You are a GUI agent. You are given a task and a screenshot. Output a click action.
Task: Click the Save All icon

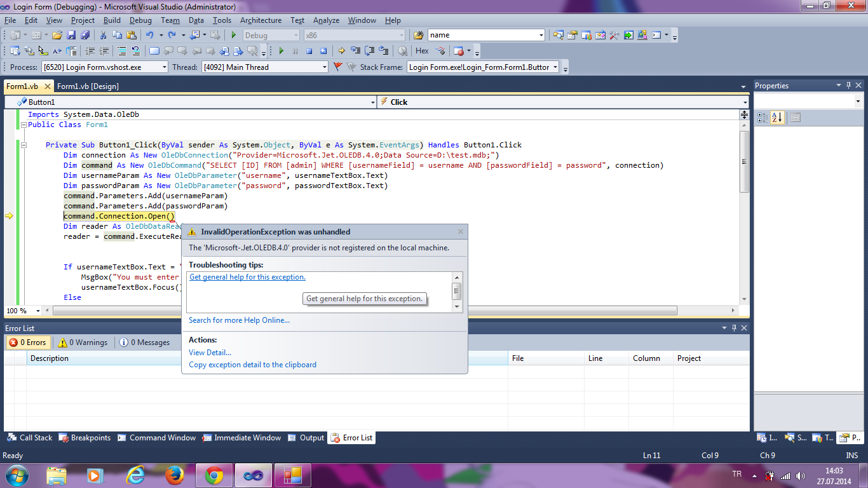click(85, 35)
